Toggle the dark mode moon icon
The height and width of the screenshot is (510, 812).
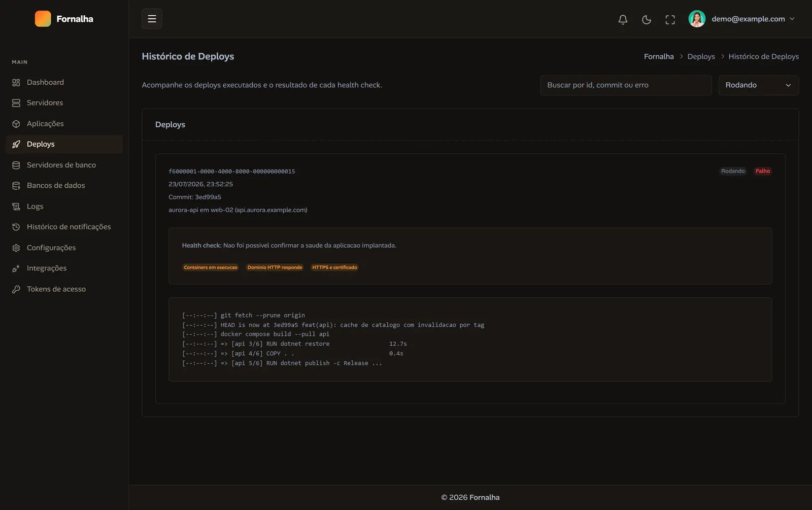coord(647,19)
